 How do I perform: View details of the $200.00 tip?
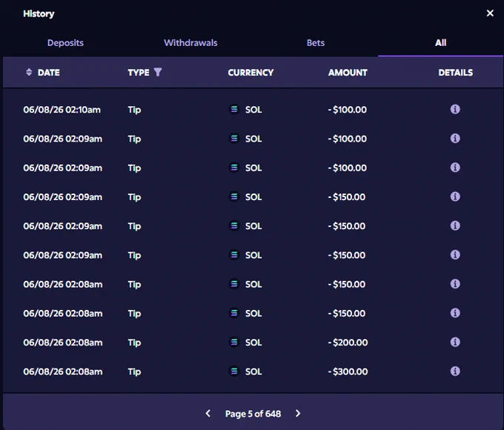(x=455, y=342)
